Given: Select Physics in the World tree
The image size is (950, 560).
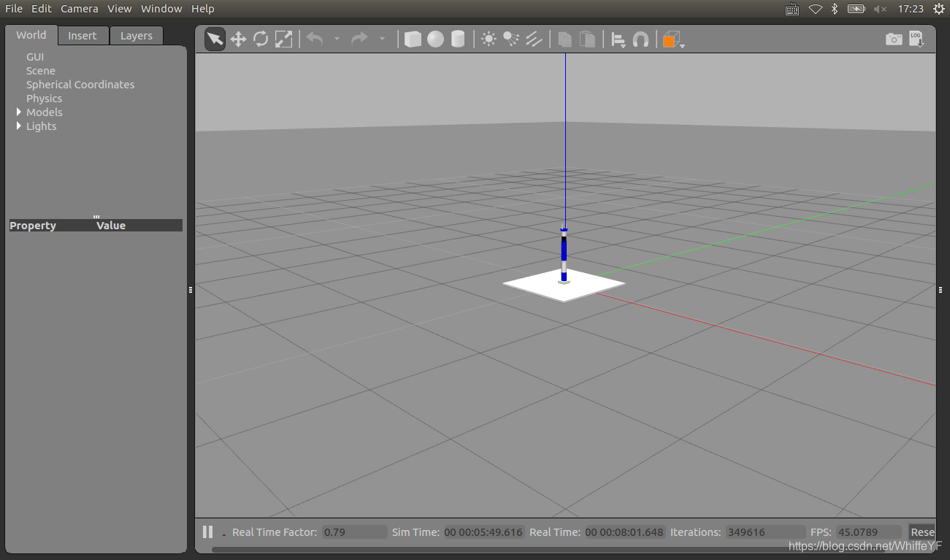Looking at the screenshot, I should click(44, 98).
